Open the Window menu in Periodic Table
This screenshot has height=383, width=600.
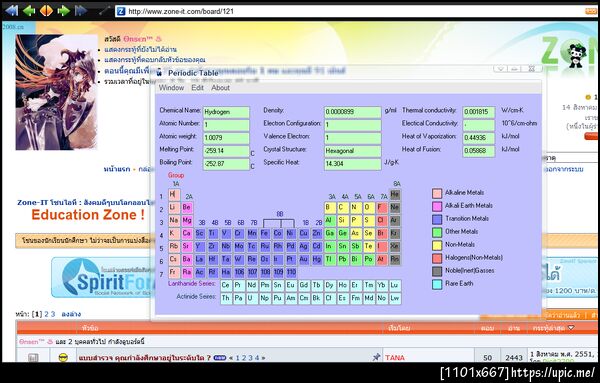pos(171,88)
